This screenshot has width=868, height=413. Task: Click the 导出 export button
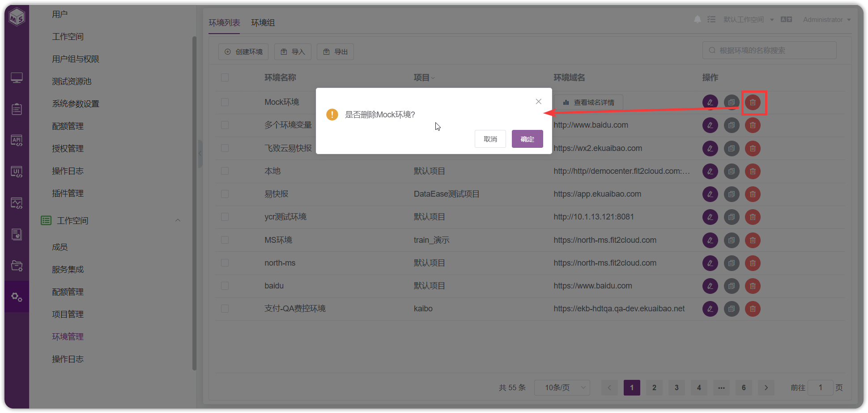tap(335, 52)
